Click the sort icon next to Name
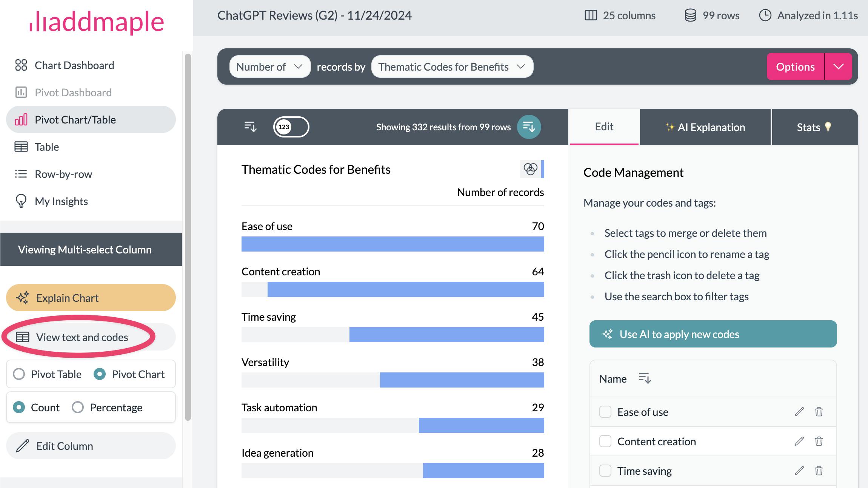Screen dimensions: 868x488 pyautogui.click(x=645, y=378)
